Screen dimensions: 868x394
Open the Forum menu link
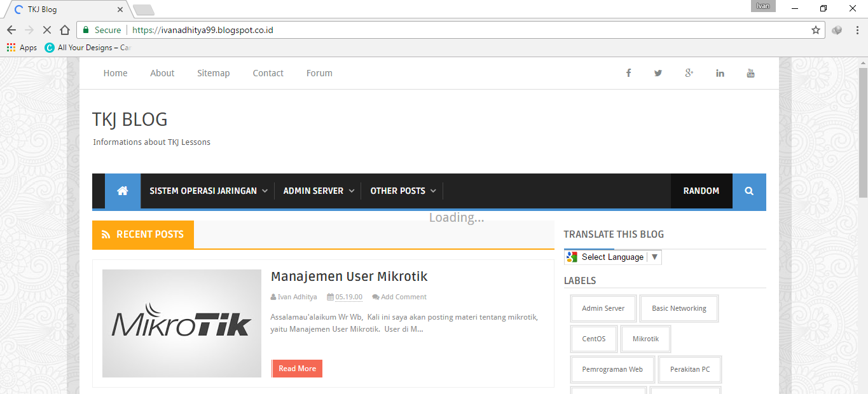point(319,73)
